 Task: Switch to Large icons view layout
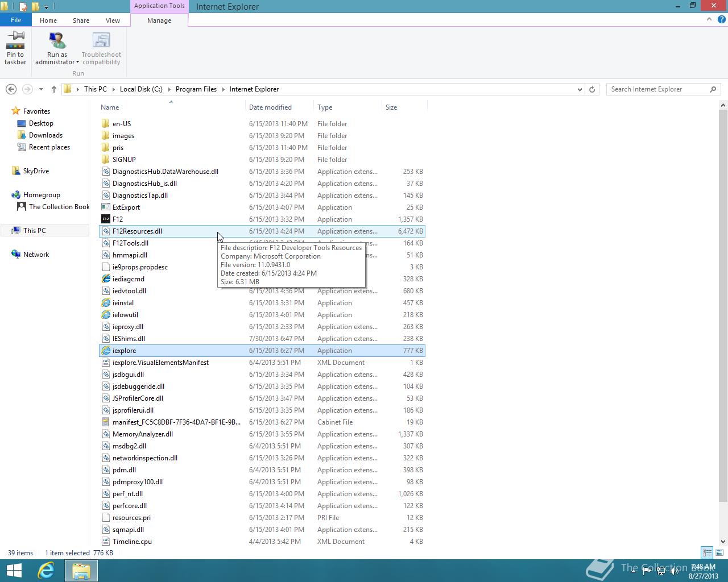719,552
